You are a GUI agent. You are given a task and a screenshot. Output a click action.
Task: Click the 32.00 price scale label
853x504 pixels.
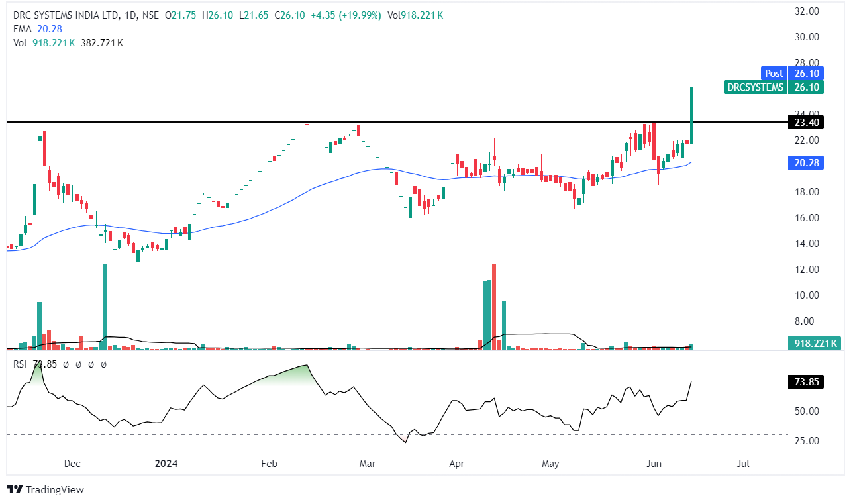click(807, 11)
